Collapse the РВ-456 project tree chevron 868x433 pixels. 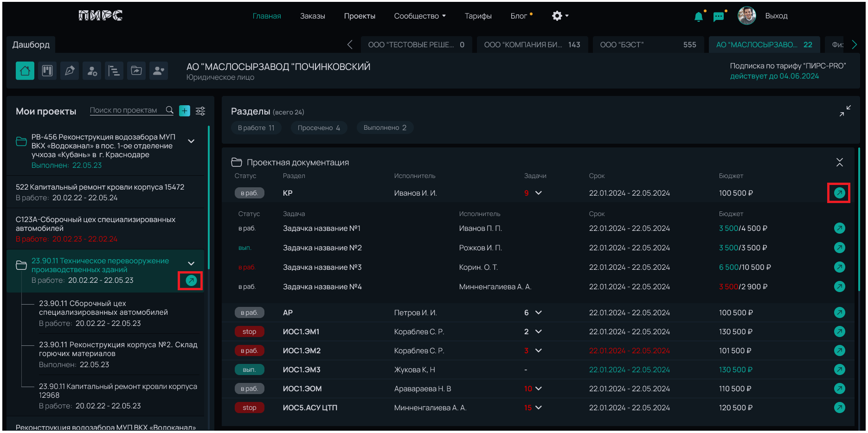191,141
